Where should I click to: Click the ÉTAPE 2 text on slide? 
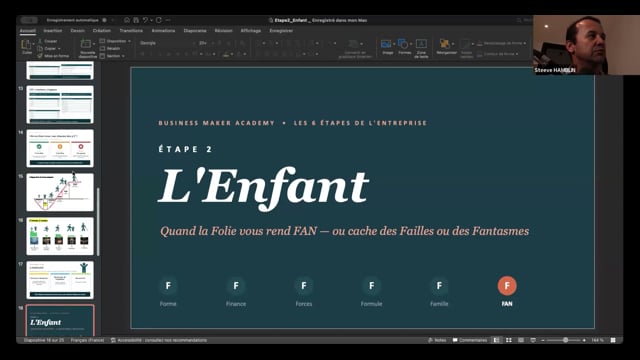pos(186,149)
